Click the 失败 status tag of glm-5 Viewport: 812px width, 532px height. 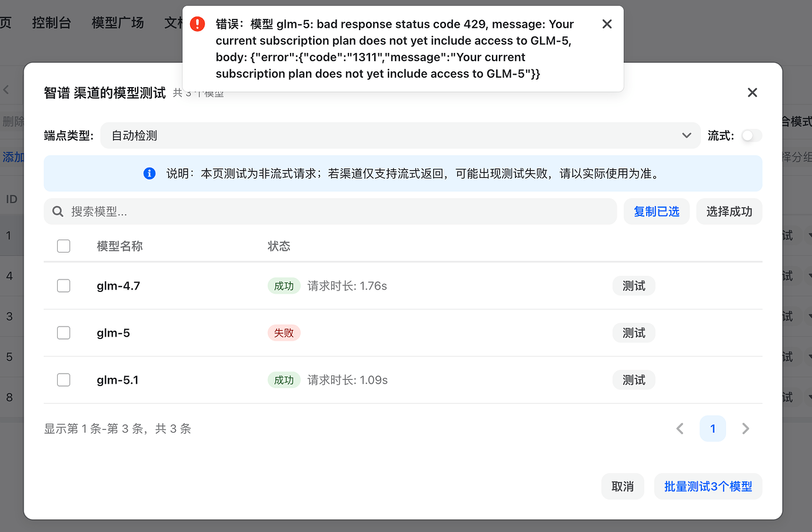284,333
